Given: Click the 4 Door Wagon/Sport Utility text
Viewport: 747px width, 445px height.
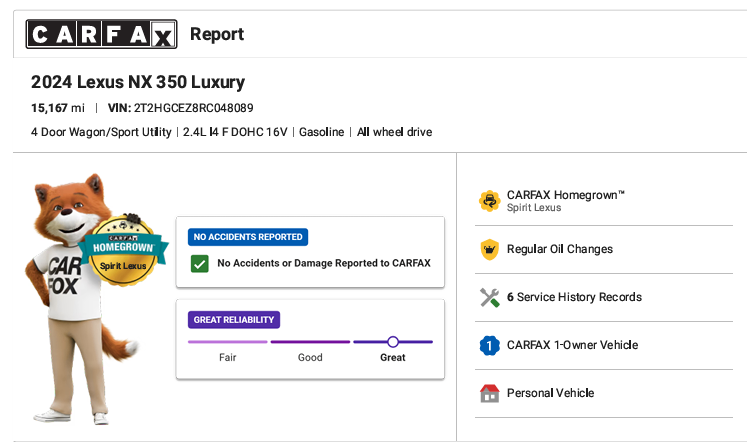Looking at the screenshot, I should (101, 132).
